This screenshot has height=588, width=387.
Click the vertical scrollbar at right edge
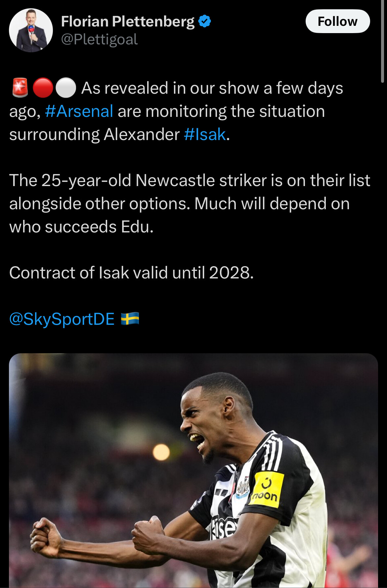(383, 41)
